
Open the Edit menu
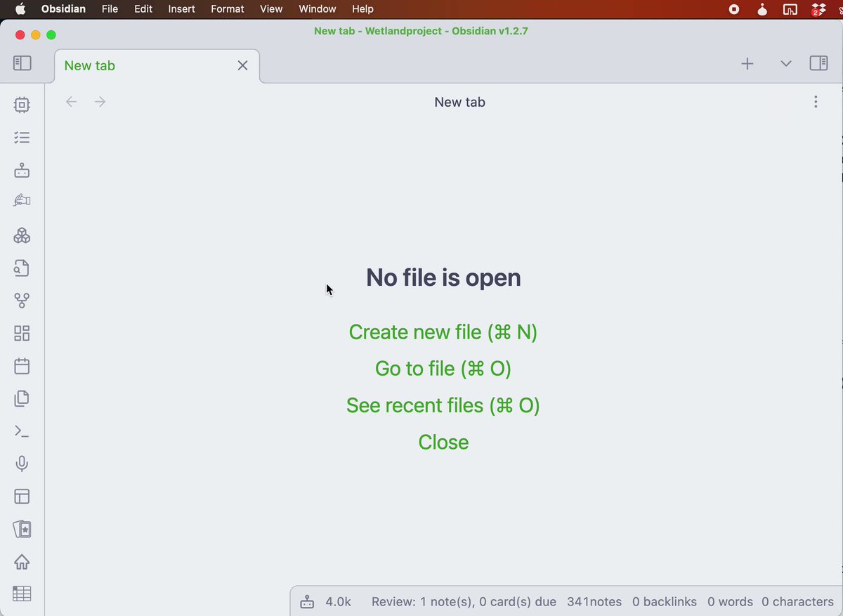click(143, 9)
